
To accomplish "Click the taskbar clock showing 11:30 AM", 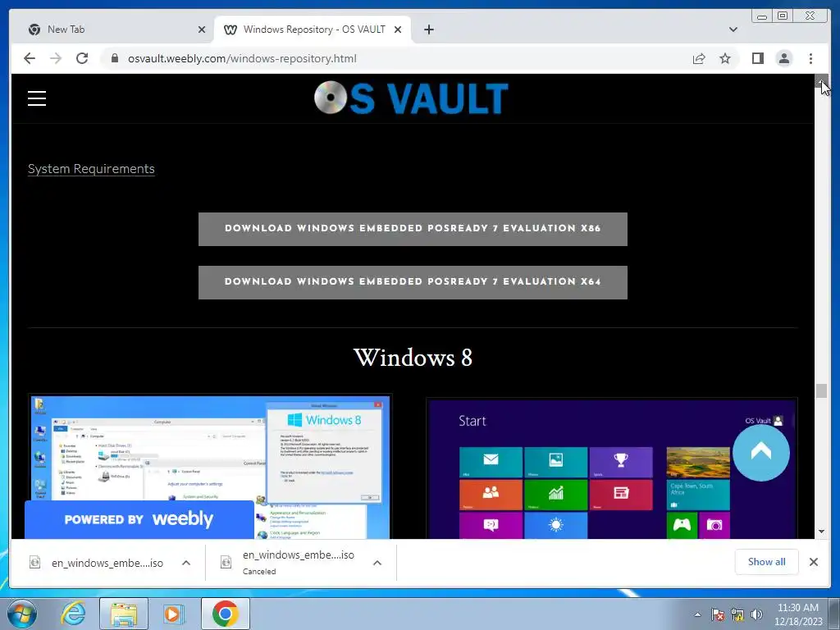I will [797, 614].
